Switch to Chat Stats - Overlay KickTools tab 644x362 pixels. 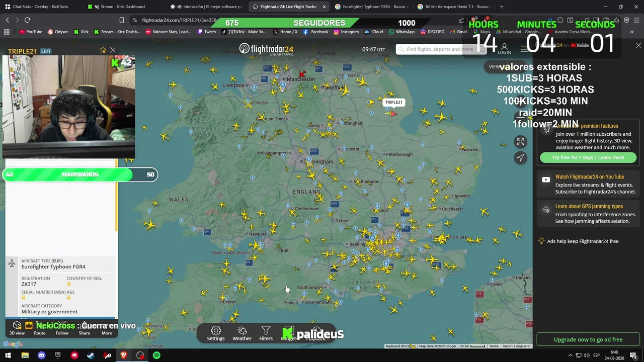tap(40, 7)
